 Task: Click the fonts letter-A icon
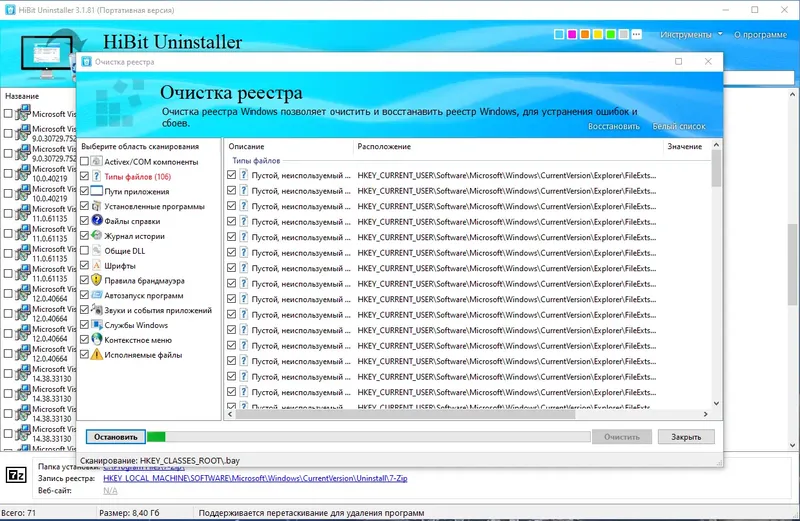[x=96, y=265]
